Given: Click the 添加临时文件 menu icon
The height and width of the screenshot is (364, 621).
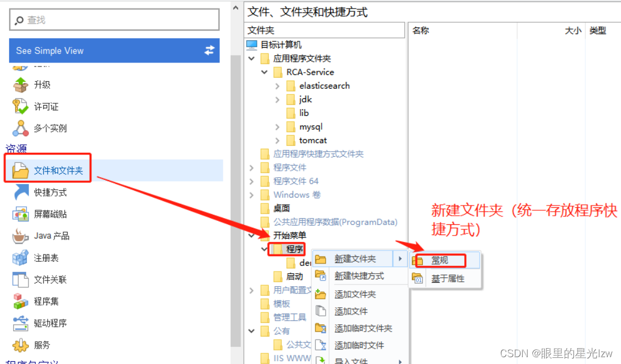Looking at the screenshot, I should coord(320,345).
